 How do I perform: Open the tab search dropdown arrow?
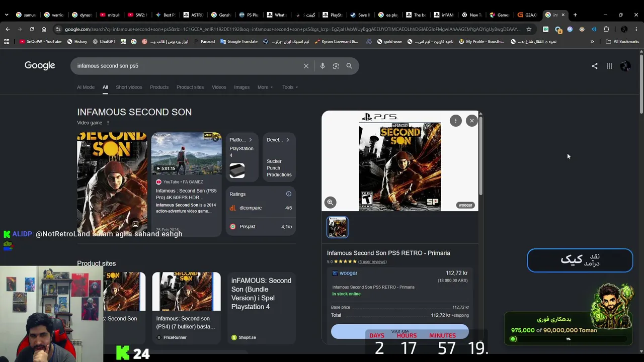point(7,15)
